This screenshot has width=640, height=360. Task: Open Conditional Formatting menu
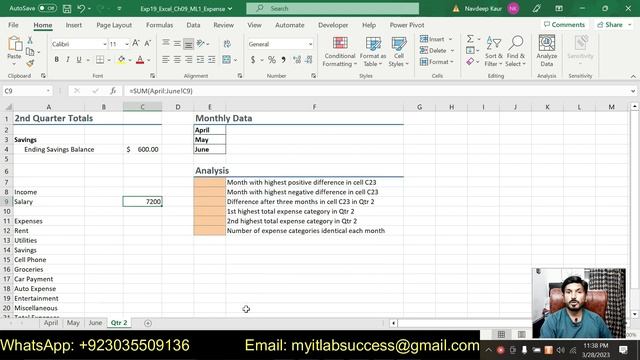tap(340, 52)
